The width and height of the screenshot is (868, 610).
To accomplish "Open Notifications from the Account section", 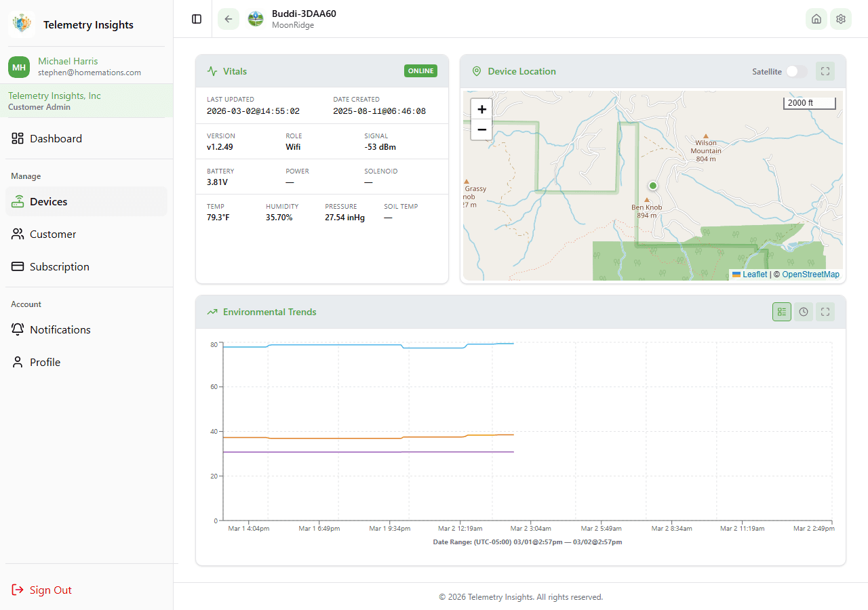I will pos(60,329).
